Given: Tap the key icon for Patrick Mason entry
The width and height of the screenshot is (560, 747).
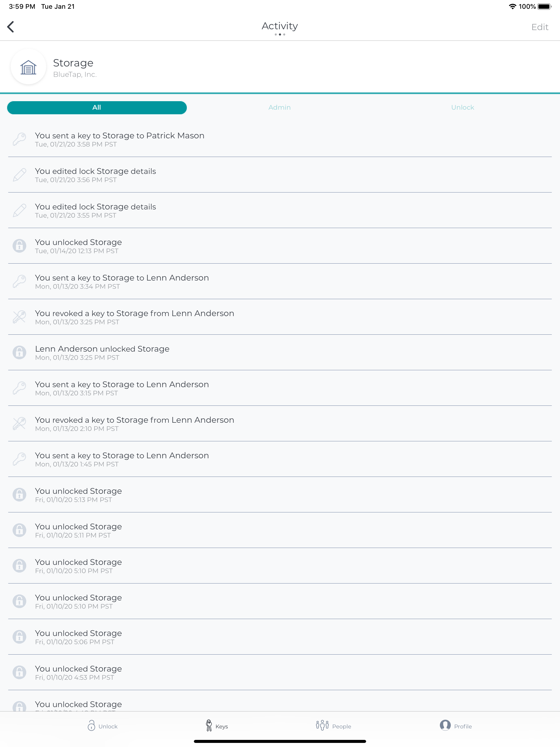Looking at the screenshot, I should [20, 139].
